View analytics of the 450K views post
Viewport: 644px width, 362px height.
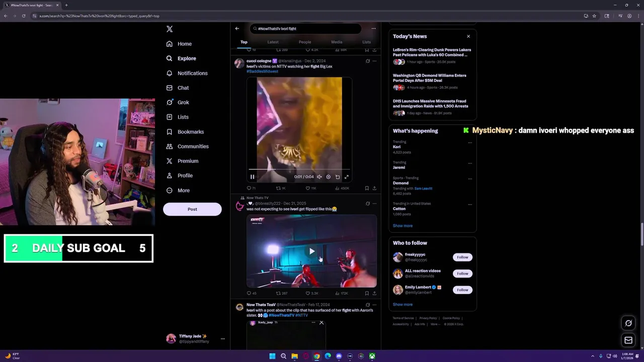(343, 188)
